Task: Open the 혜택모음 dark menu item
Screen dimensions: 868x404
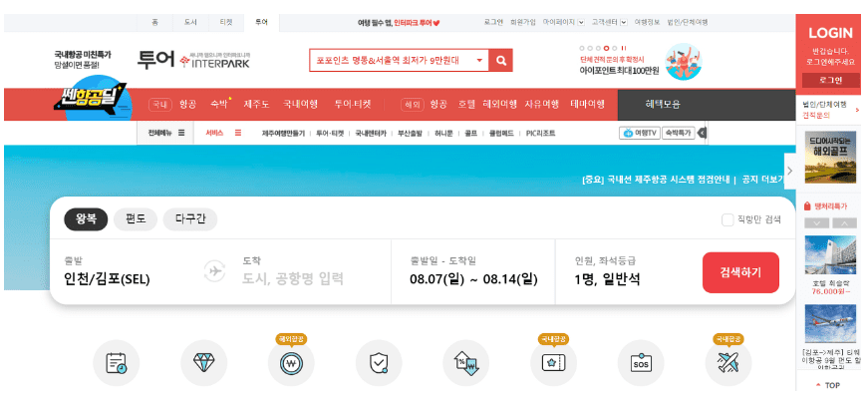Action: point(663,104)
